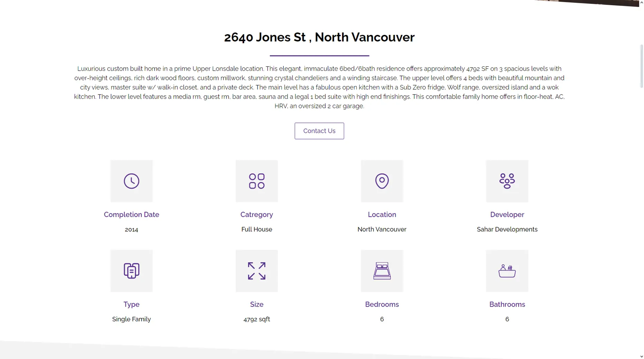Click the scrollbar down arrow
The image size is (644, 359).
(641, 356)
